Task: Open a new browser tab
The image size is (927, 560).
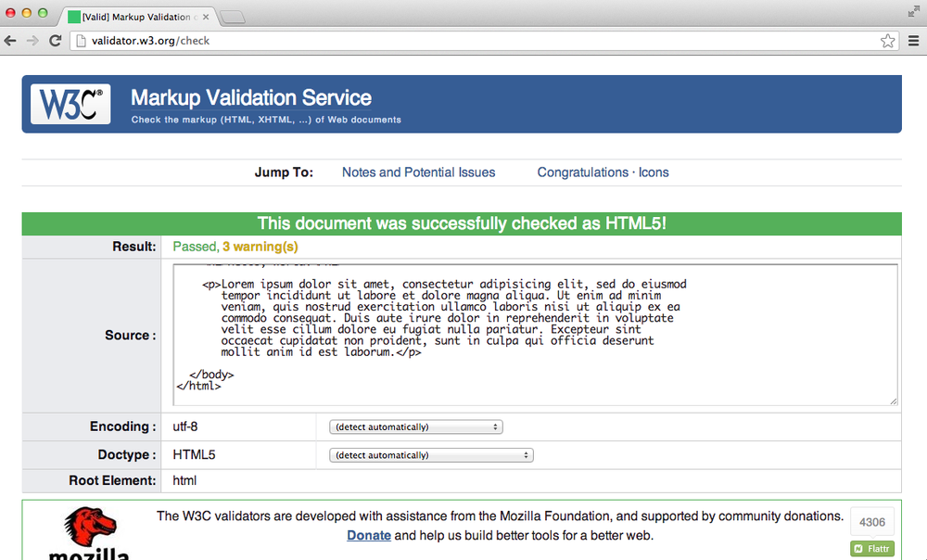Action: [x=231, y=16]
